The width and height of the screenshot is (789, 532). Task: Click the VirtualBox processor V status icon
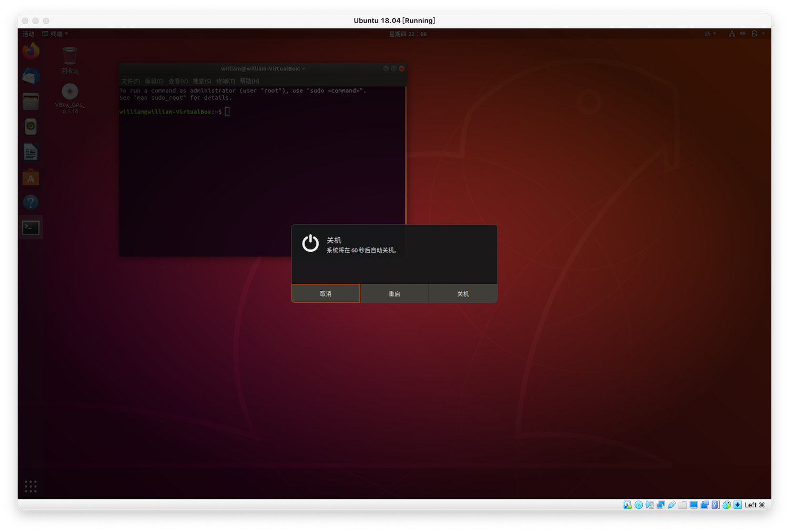pos(715,505)
